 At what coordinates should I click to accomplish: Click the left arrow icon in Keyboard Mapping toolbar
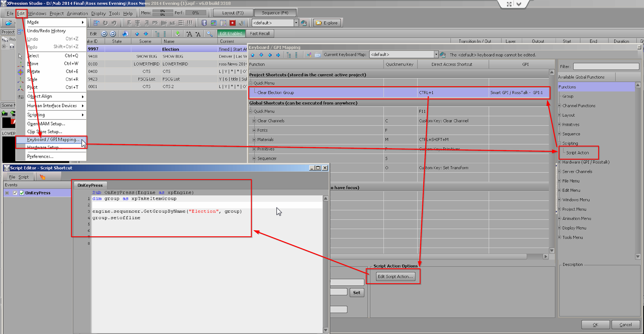coord(270,55)
